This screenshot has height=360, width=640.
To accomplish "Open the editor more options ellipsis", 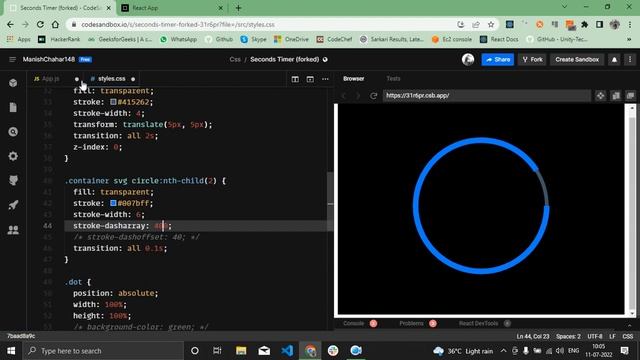I will (x=325, y=79).
